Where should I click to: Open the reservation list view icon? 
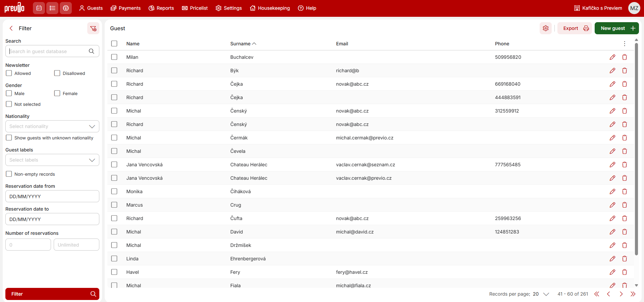pyautogui.click(x=52, y=8)
